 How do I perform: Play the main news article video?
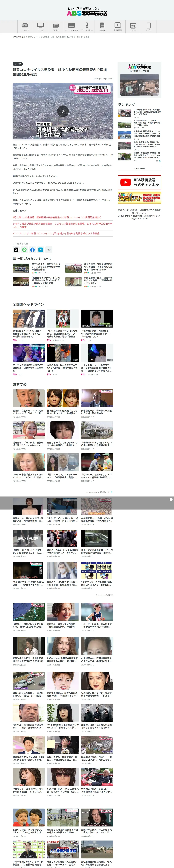(63, 111)
